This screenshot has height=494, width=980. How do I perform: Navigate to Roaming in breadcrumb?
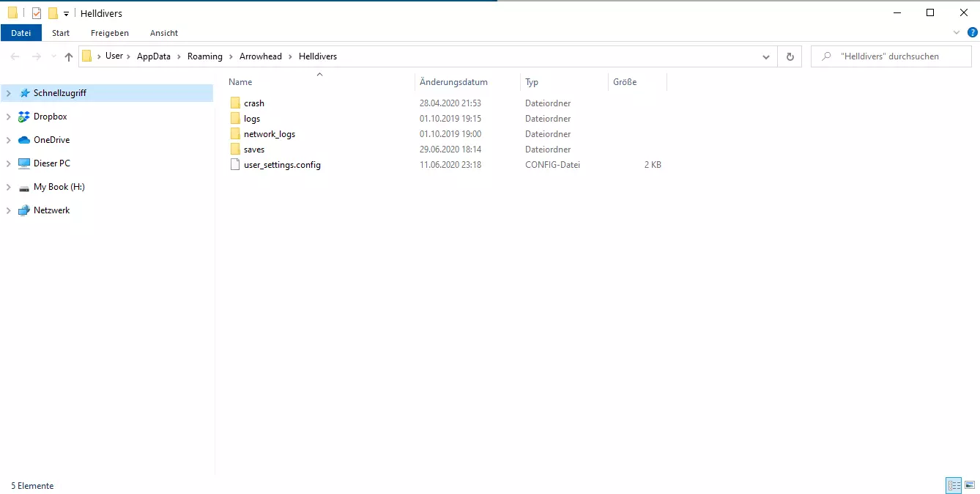205,56
